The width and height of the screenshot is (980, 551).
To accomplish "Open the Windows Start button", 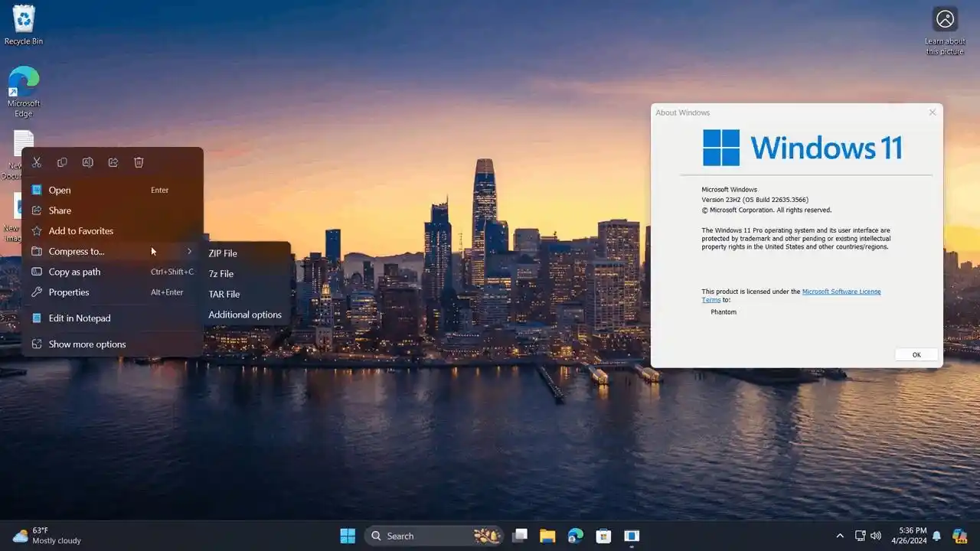I will click(x=348, y=536).
